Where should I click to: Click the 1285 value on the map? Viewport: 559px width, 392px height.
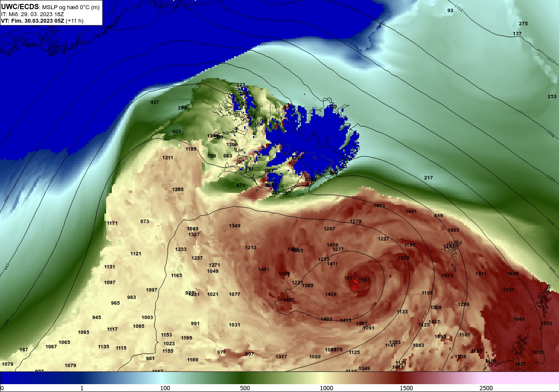[178, 189]
